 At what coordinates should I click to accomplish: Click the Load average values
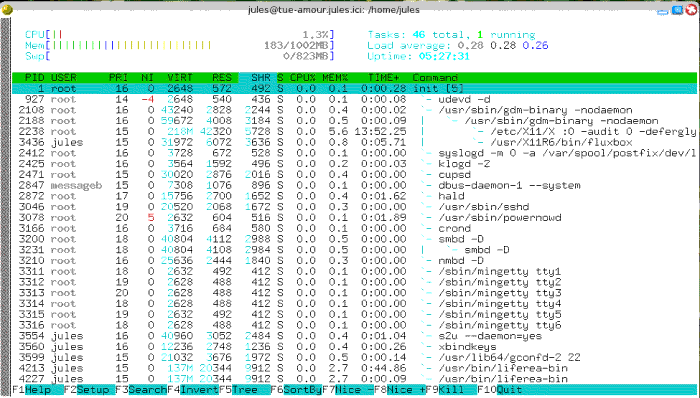click(x=503, y=46)
